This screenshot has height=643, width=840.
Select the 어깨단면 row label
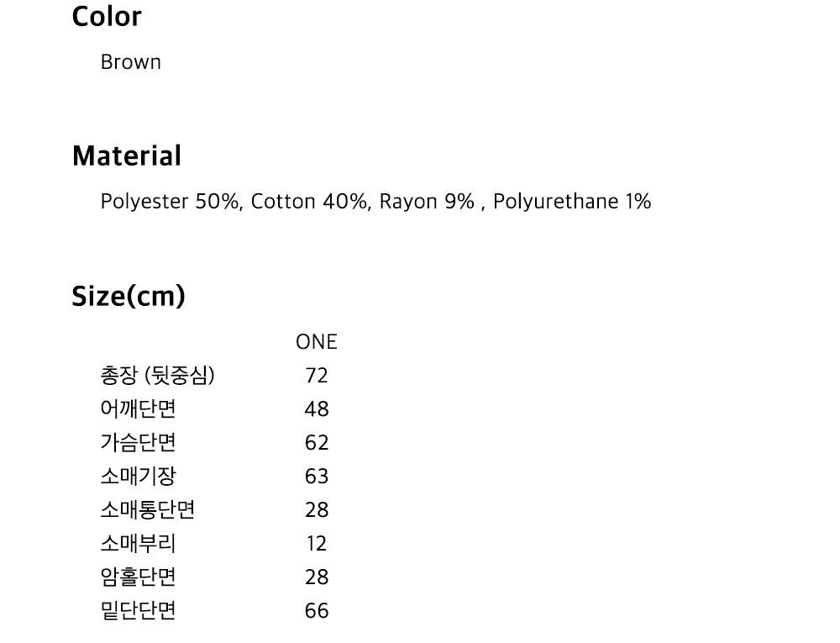tap(138, 409)
